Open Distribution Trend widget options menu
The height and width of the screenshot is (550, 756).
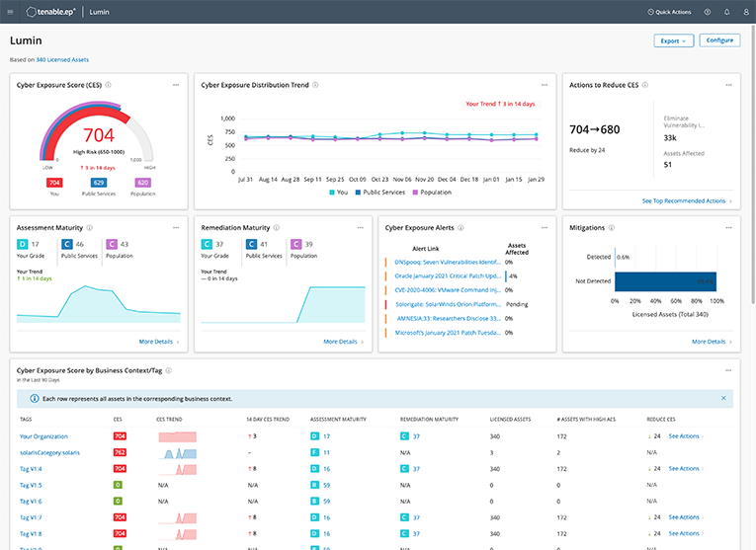click(545, 85)
